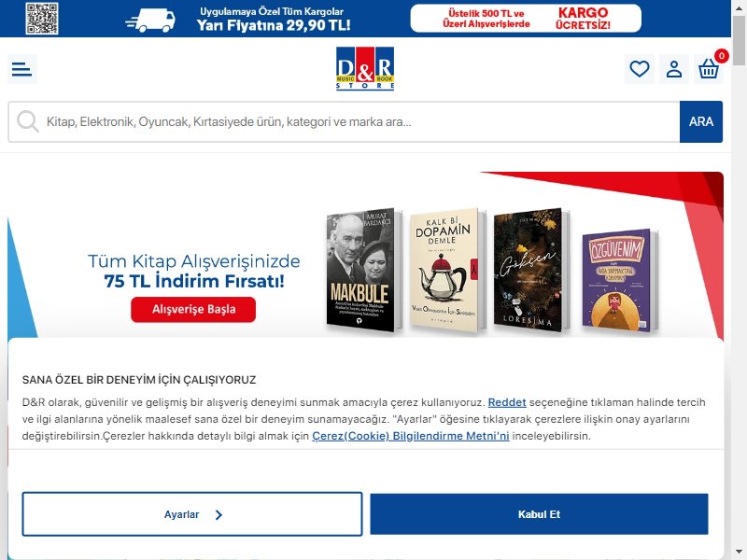The height and width of the screenshot is (560, 747).
Task: Click the Kargo Ücretsiz promo banner
Action: (526, 19)
